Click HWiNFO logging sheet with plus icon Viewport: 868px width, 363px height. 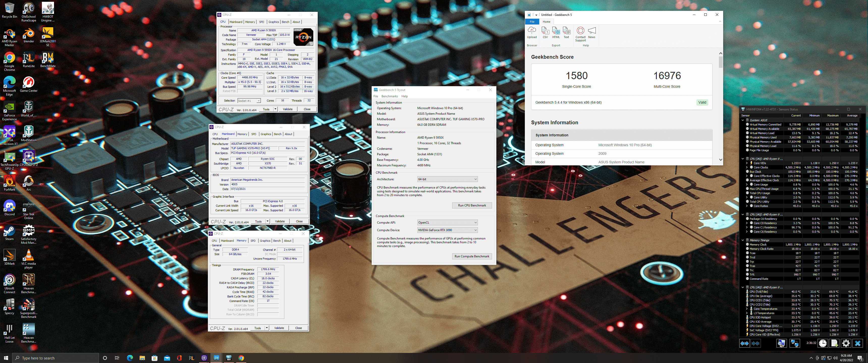point(834,343)
